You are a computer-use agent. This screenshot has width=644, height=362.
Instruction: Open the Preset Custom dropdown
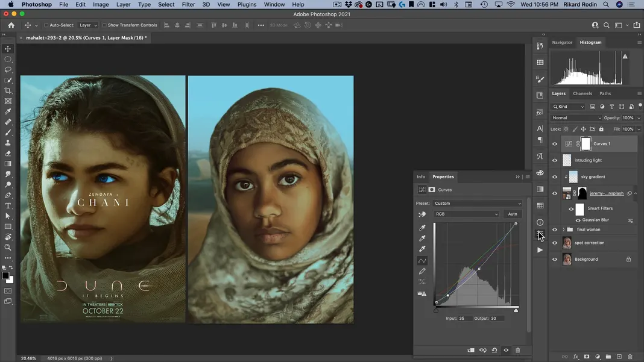pos(477,203)
